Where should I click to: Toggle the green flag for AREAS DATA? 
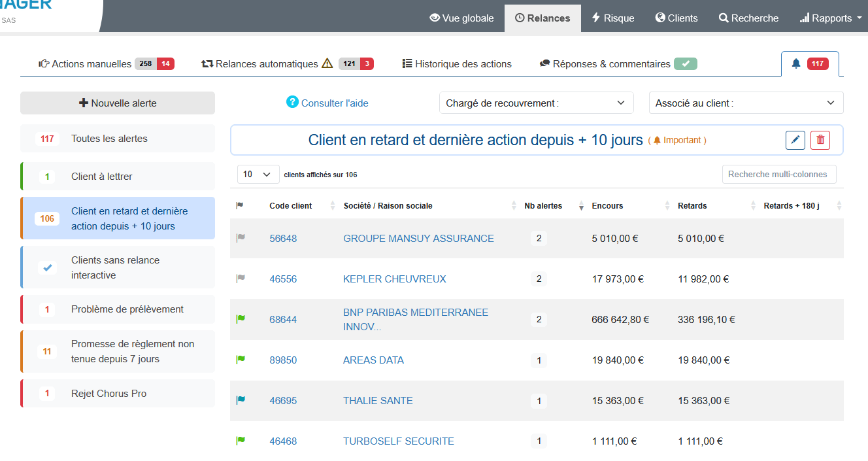(240, 360)
